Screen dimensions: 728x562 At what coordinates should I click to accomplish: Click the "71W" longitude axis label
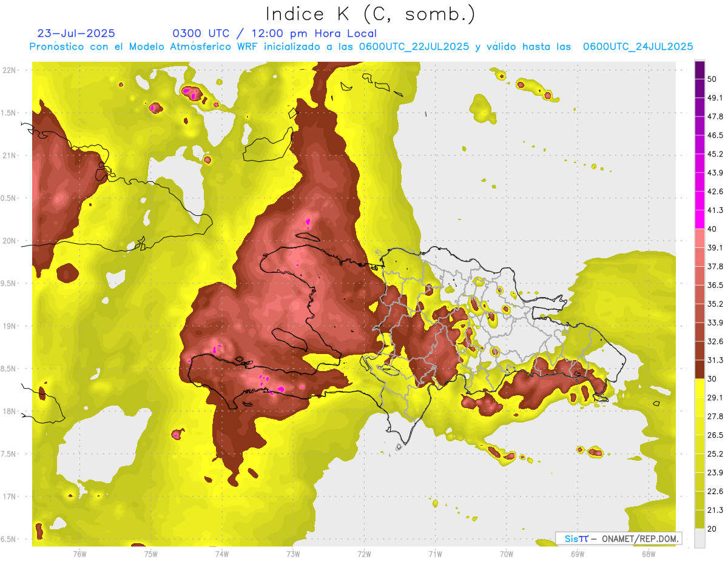click(435, 555)
